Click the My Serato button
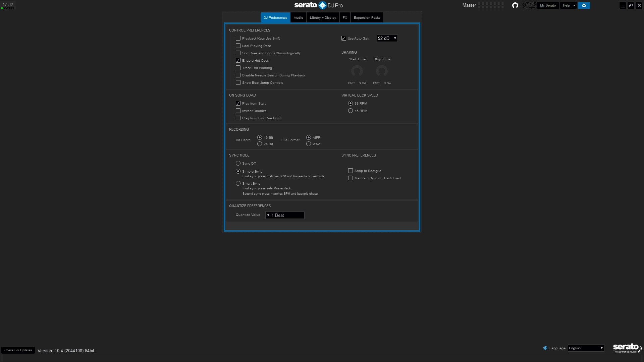 548,5
